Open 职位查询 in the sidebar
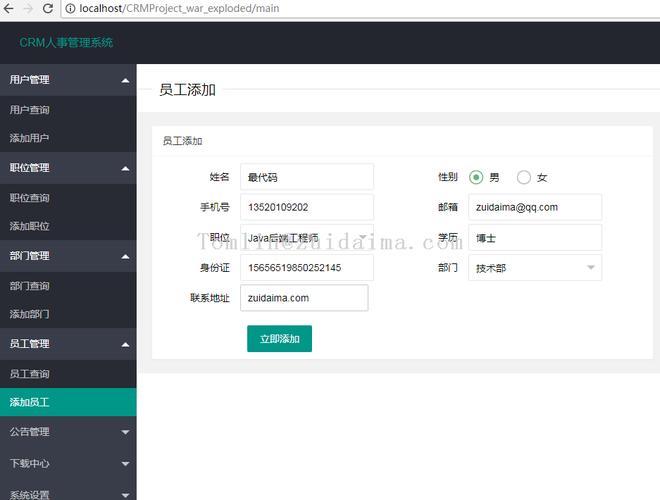 pyautogui.click(x=68, y=198)
